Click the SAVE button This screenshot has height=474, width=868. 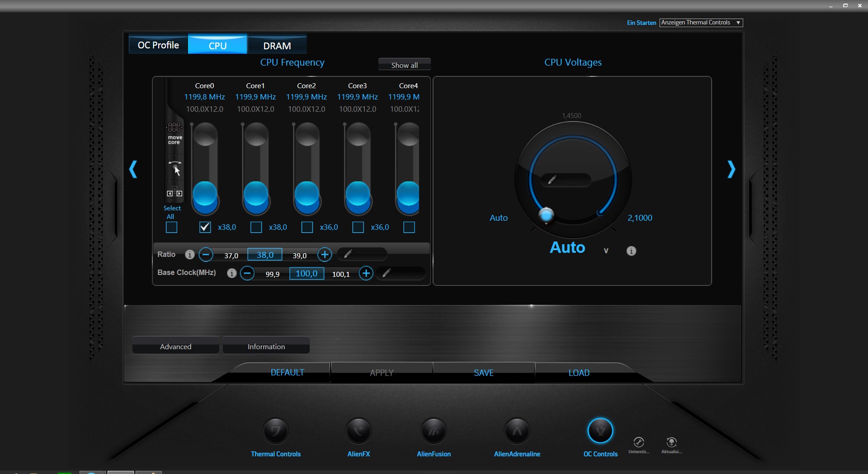[484, 373]
